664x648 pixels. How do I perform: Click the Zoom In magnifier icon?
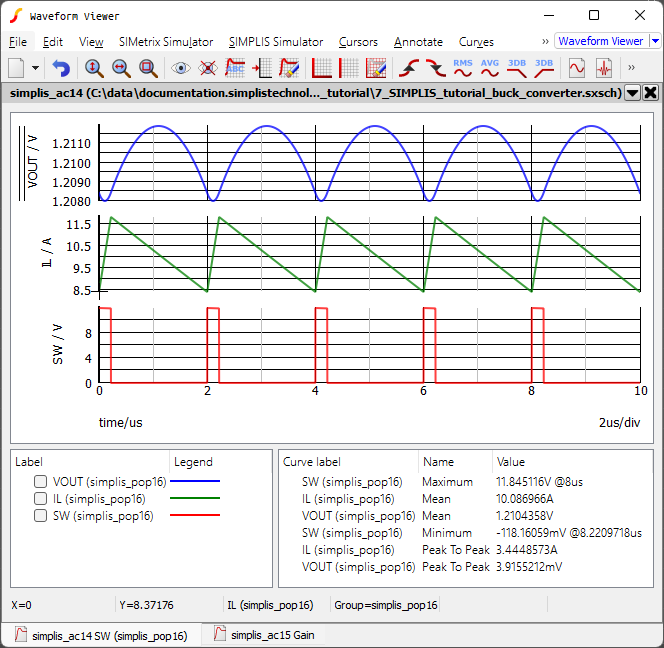94,68
